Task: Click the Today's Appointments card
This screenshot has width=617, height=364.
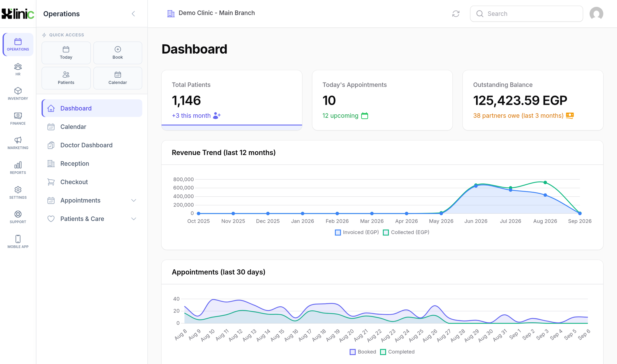Action: coord(382,100)
